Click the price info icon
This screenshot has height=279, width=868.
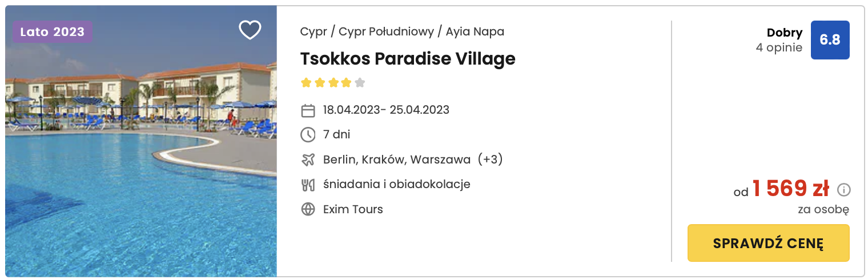(x=843, y=190)
